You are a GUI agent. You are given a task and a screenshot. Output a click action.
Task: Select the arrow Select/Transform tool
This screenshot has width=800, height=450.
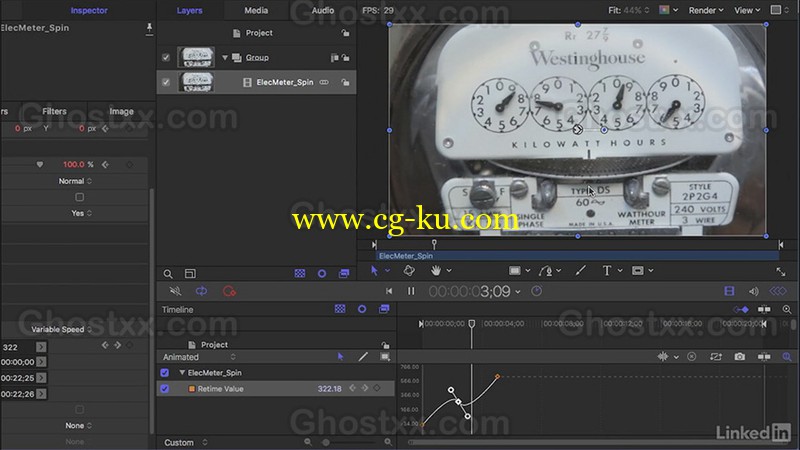coord(374,271)
